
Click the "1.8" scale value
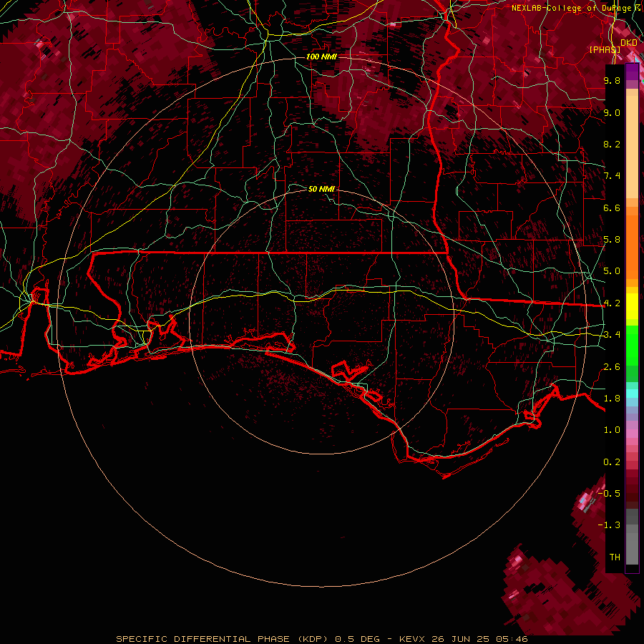point(612,399)
